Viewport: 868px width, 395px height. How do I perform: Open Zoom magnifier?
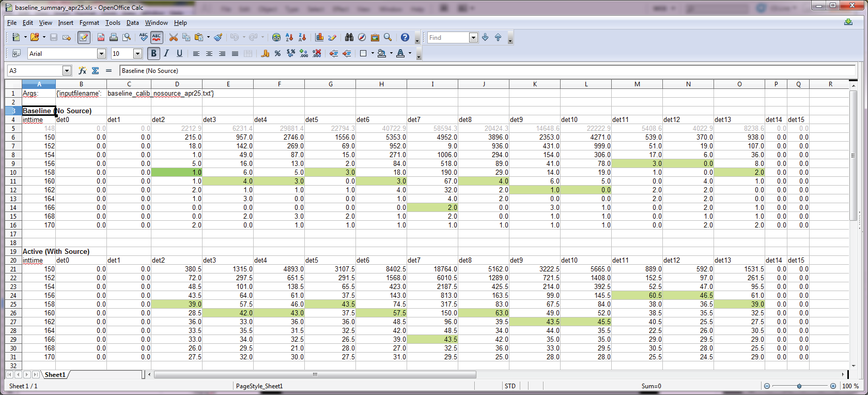point(388,37)
